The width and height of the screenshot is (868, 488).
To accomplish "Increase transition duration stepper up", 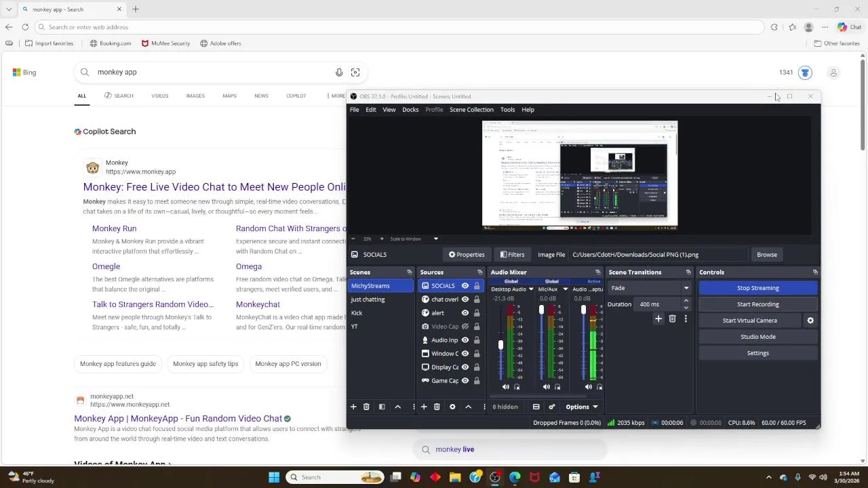I will (686, 301).
